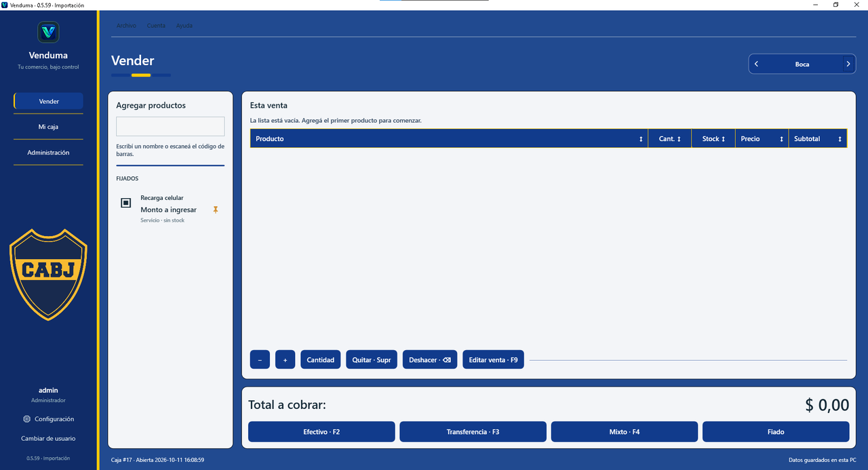868x470 pixels.
Task: Go to the Vender section in the sidebar
Action: coord(49,101)
